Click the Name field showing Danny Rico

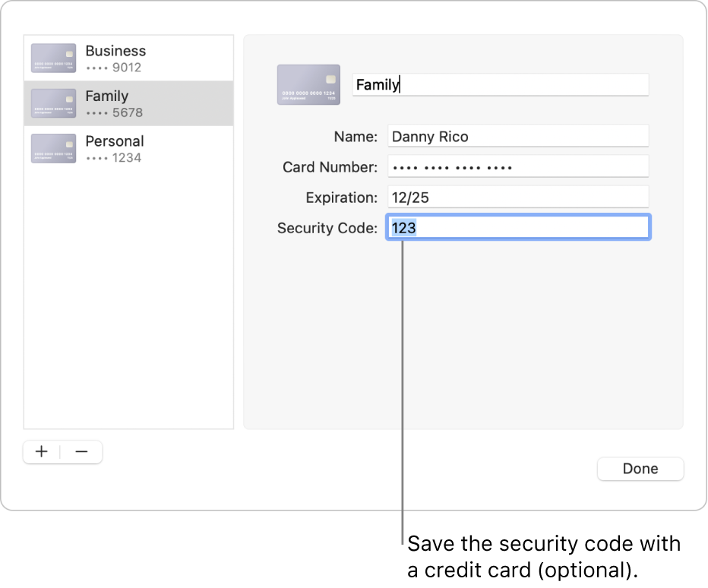click(517, 136)
